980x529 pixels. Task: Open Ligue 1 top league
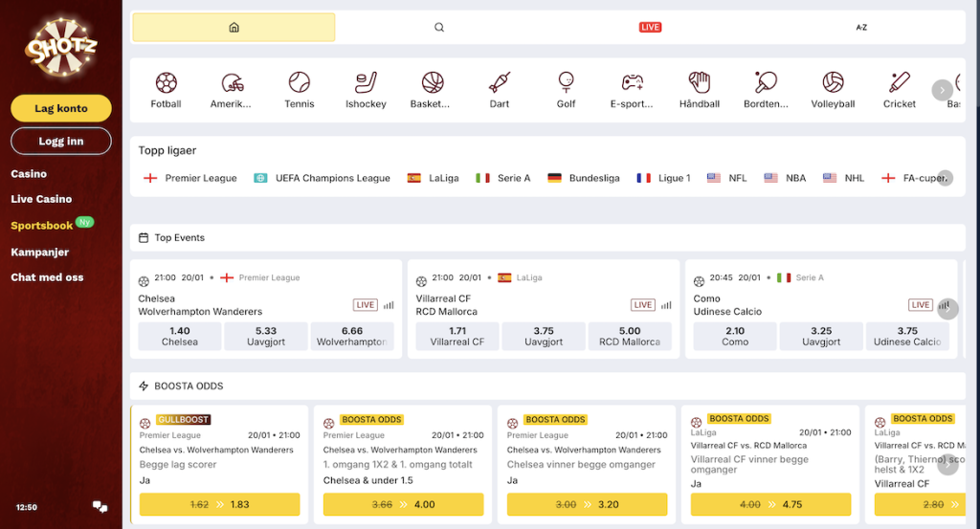pos(663,178)
